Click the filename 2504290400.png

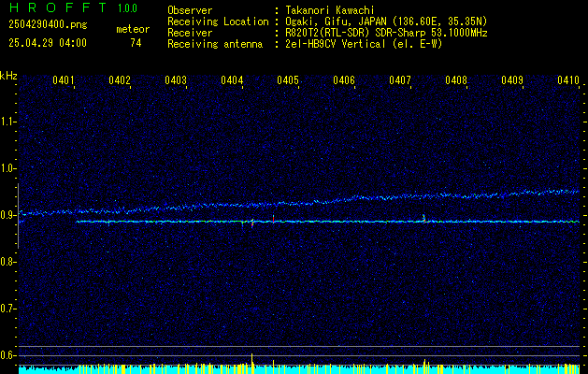point(48,25)
